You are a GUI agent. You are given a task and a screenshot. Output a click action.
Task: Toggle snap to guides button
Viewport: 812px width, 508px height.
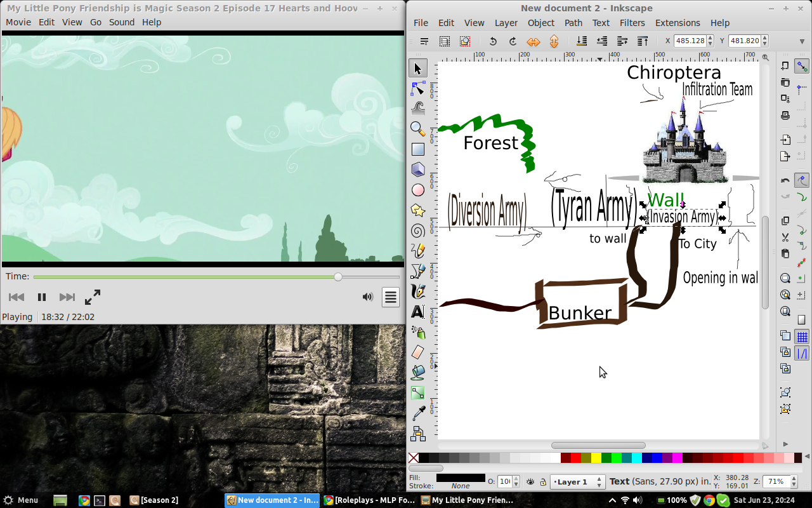(x=802, y=354)
